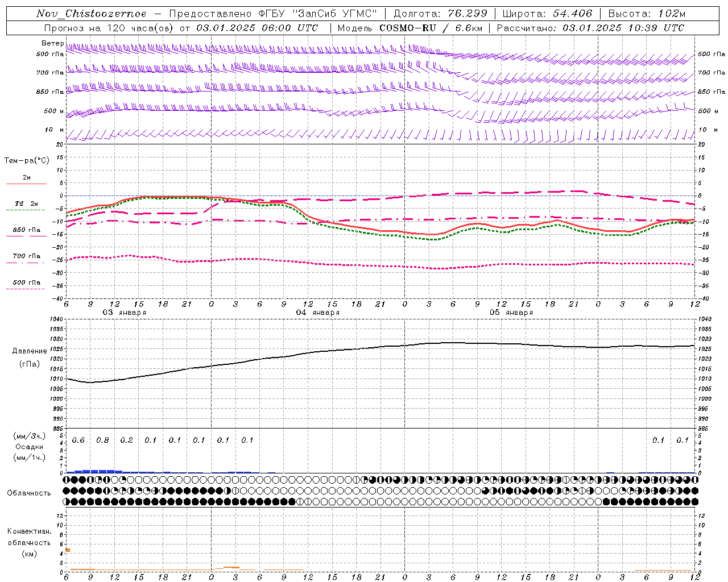Click the "Конвективн." convective cloud label
The image size is (728, 582).
(x=29, y=531)
